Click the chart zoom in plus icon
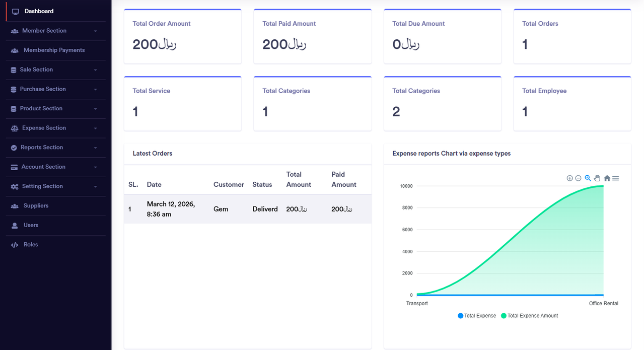 coord(569,178)
